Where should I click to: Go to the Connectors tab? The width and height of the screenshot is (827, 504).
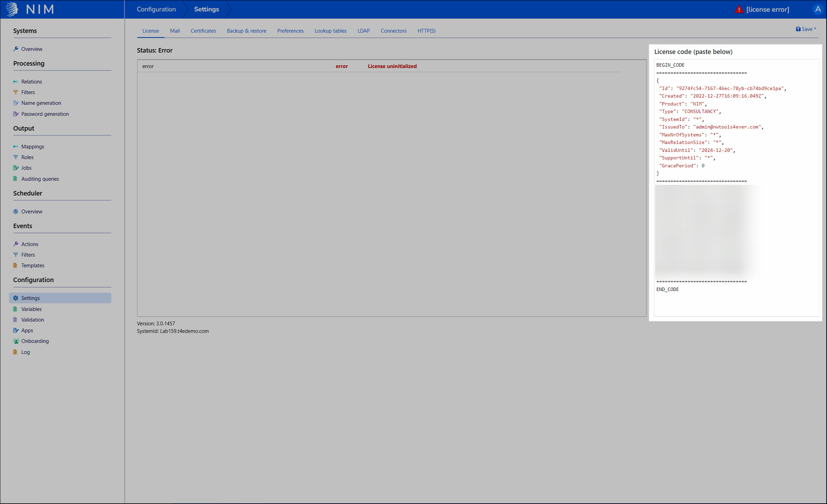pos(393,31)
